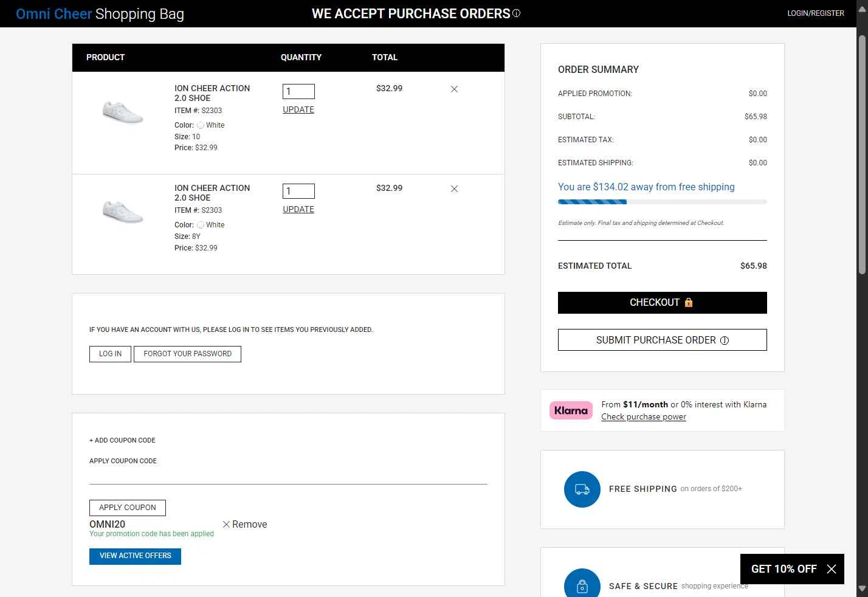Click the free shipping truck icon
This screenshot has width=868, height=597.
[582, 489]
